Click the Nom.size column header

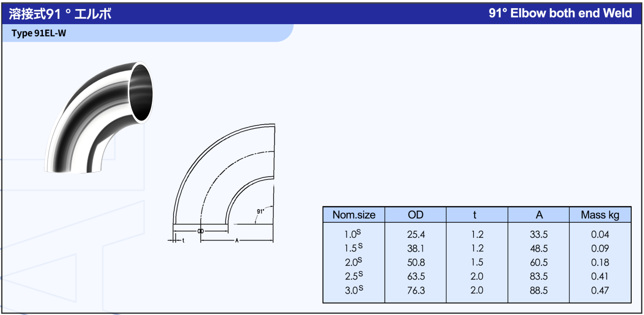tap(354, 215)
